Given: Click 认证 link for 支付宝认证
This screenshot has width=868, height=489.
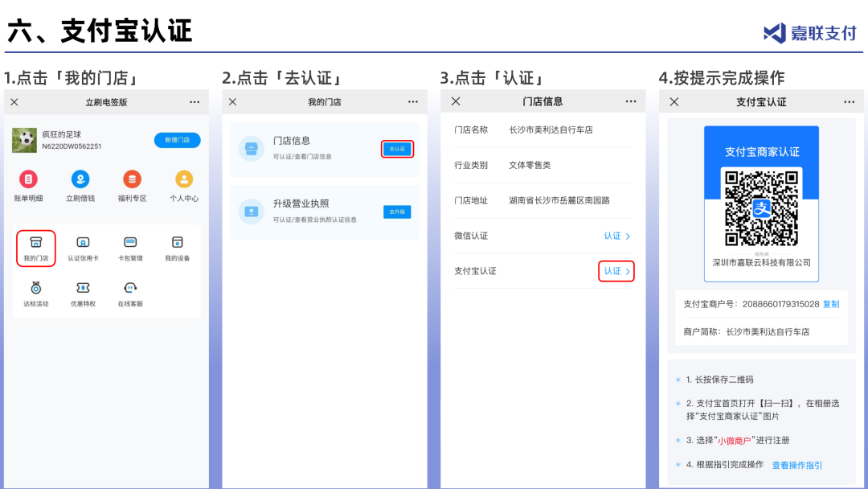Looking at the screenshot, I should (x=616, y=271).
